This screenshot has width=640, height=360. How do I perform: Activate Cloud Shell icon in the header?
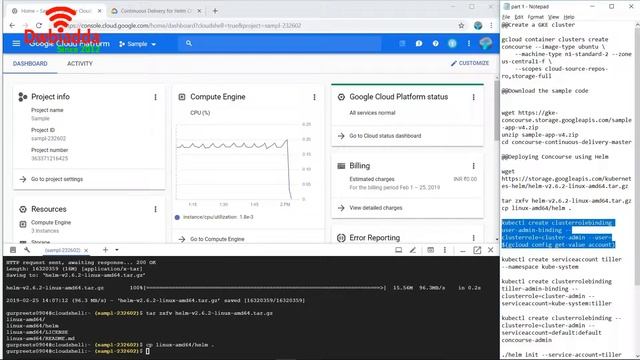402,43
